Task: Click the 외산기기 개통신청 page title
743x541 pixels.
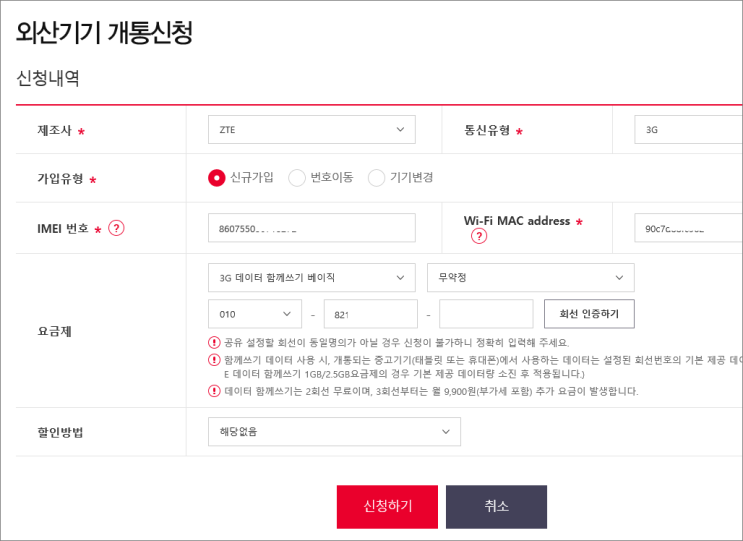Action: (104, 33)
